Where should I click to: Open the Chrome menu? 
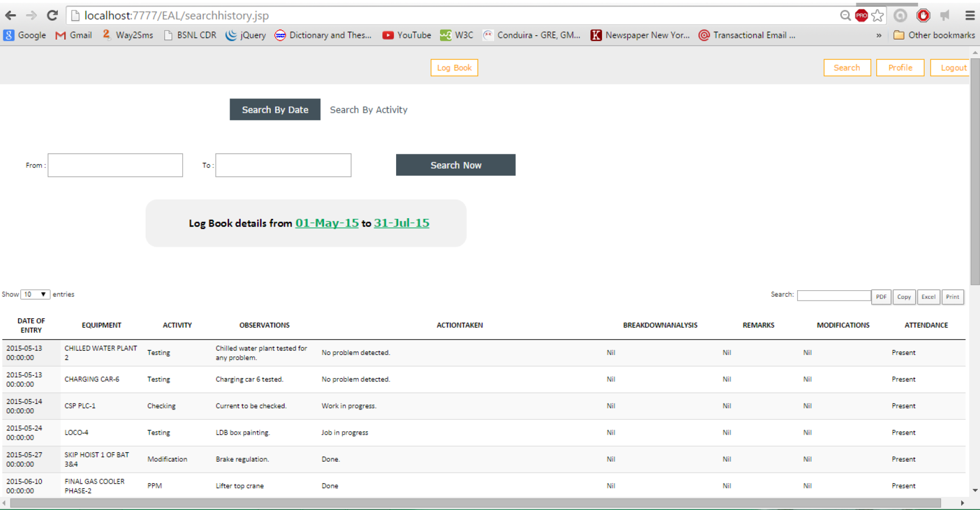[x=969, y=15]
